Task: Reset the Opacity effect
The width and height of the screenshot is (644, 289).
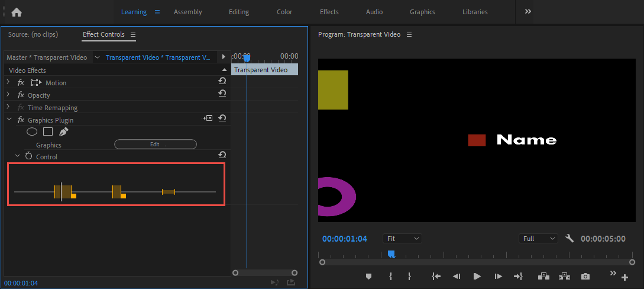Action: point(222,94)
